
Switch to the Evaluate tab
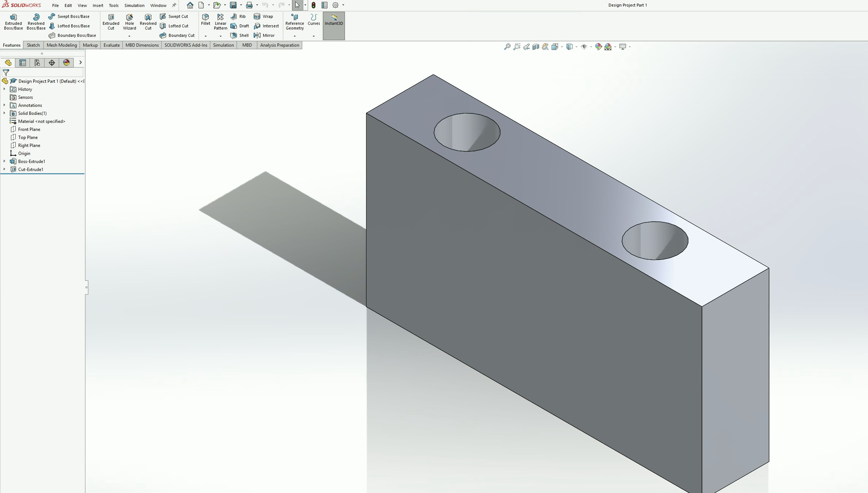(x=112, y=45)
